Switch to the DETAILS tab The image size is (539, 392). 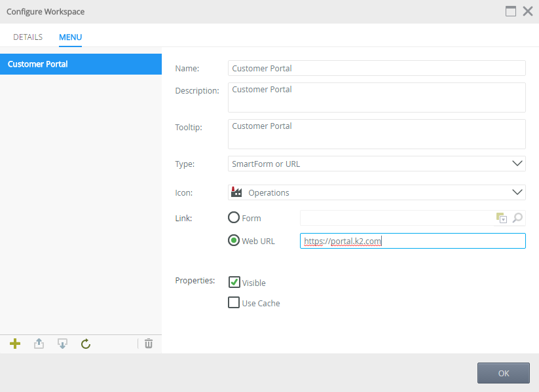click(x=28, y=37)
